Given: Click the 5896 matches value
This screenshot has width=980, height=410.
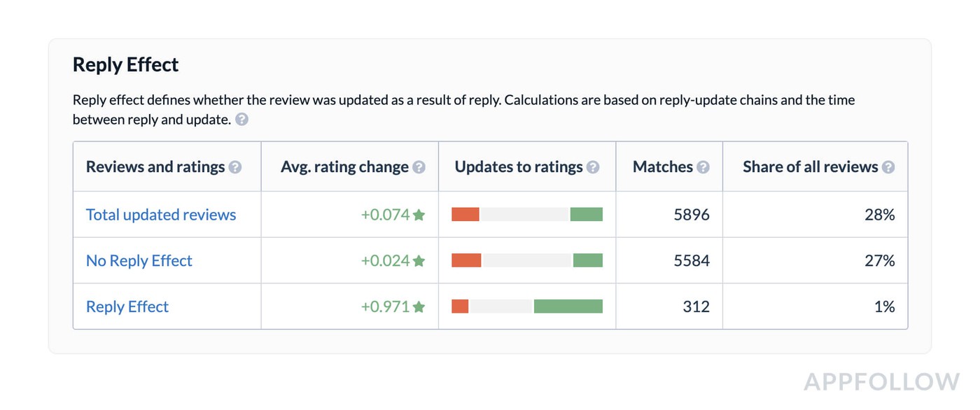Looking at the screenshot, I should click(691, 215).
